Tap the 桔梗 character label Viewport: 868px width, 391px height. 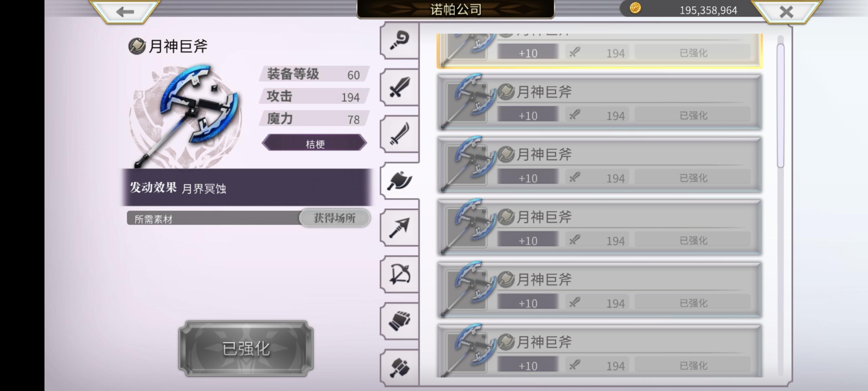[x=314, y=143]
